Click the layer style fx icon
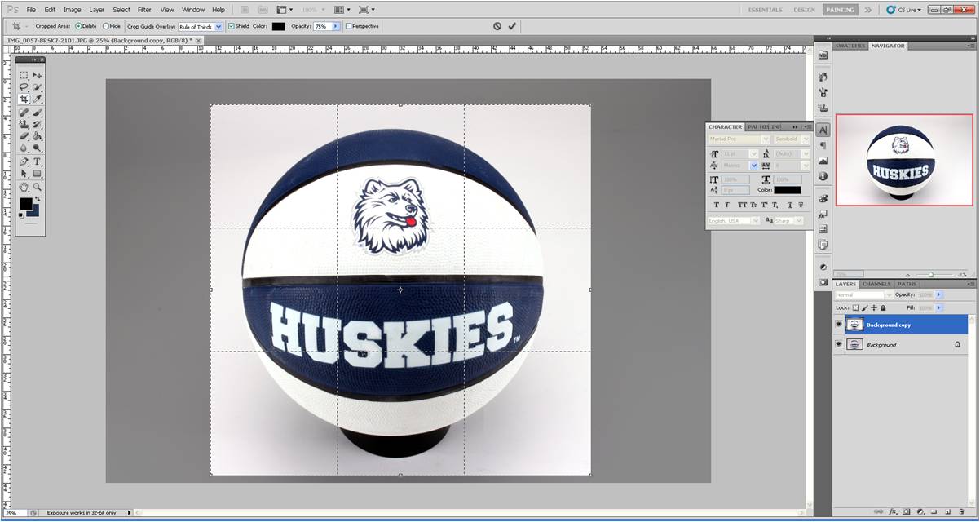 tap(893, 511)
